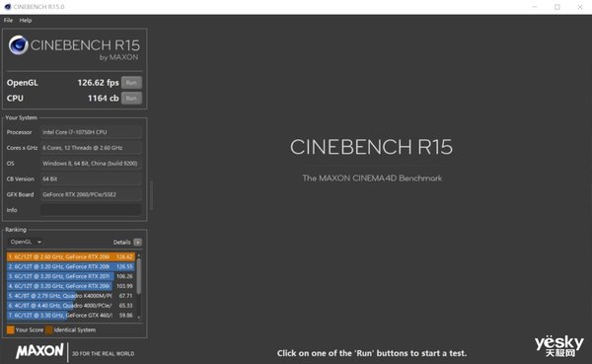Image resolution: width=592 pixels, height=364 pixels.
Task: Select ranking entry scoring 126.62
Action: pos(71,256)
